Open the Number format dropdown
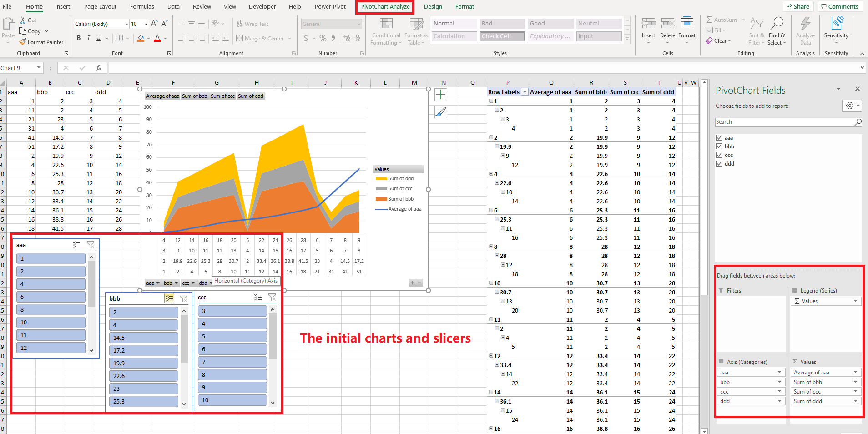 359,24
